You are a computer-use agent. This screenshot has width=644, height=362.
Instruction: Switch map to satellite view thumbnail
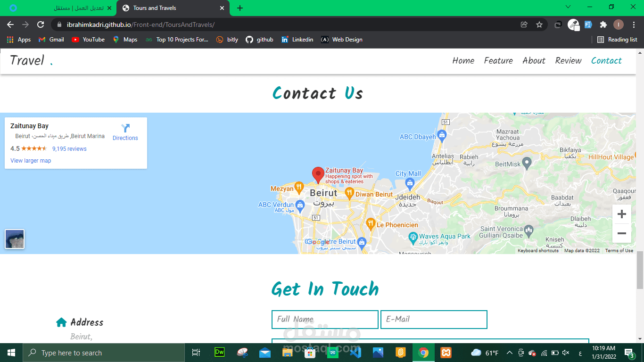[x=15, y=239]
